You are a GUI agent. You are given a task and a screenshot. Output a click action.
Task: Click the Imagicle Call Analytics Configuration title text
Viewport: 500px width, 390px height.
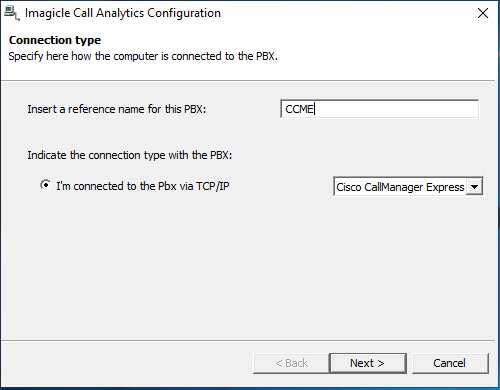pos(123,13)
